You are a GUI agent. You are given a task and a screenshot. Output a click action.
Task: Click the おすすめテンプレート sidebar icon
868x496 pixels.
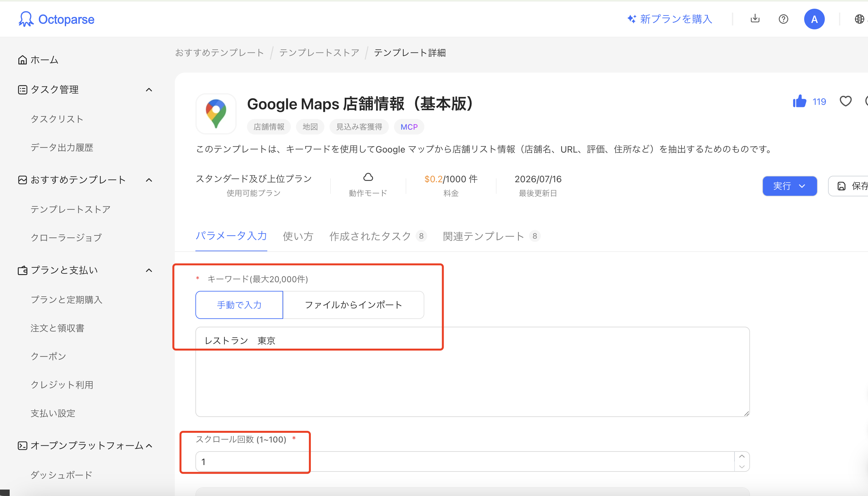pyautogui.click(x=23, y=180)
